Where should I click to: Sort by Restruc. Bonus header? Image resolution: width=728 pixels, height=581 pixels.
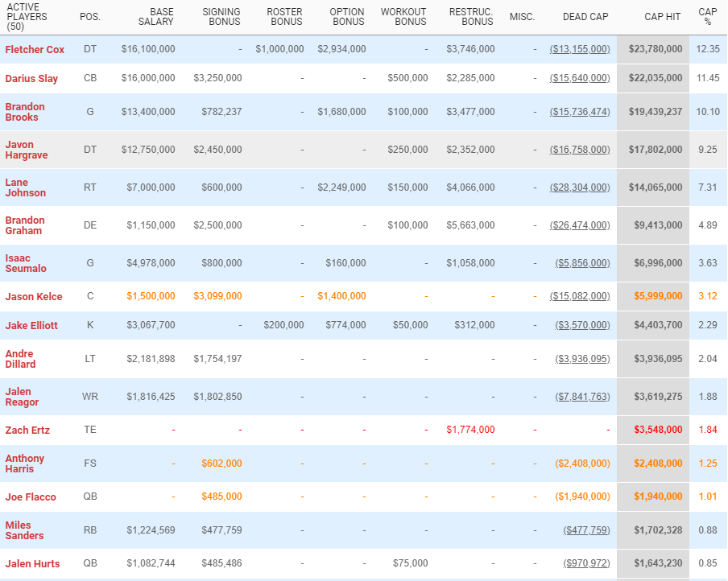[x=471, y=17]
